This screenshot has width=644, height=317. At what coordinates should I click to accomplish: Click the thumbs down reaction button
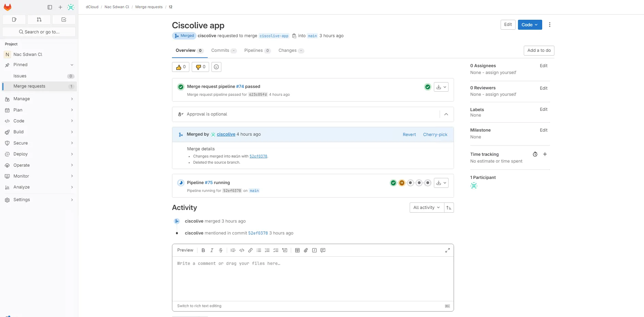pyautogui.click(x=200, y=67)
